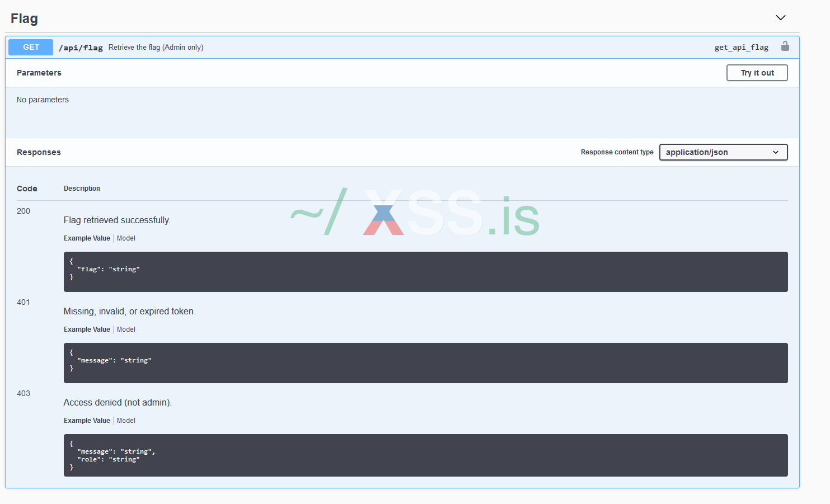Image resolution: width=830 pixels, height=504 pixels.
Task: Click the Parameters section label
Action: [39, 73]
